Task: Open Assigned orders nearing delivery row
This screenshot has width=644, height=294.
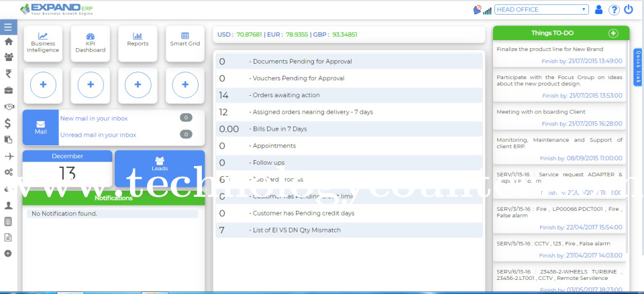Action: (x=349, y=112)
